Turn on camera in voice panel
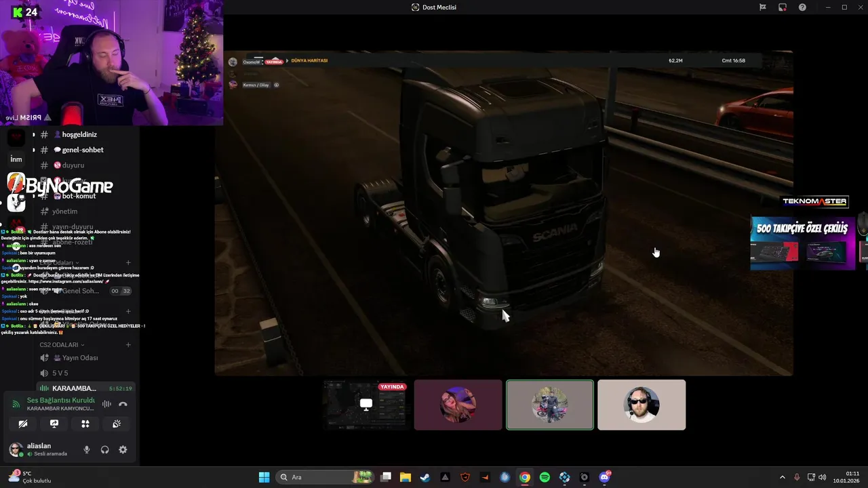The width and height of the screenshot is (868, 488). (x=23, y=424)
